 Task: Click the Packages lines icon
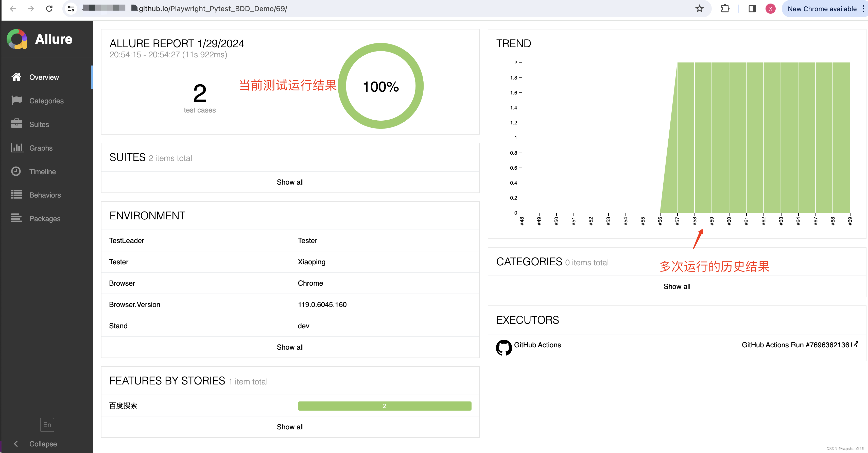[16, 218]
